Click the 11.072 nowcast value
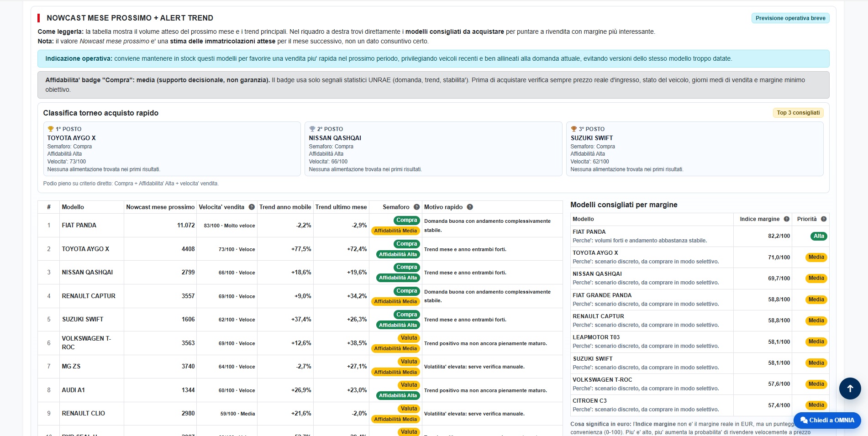This screenshot has width=868, height=436. 186,225
